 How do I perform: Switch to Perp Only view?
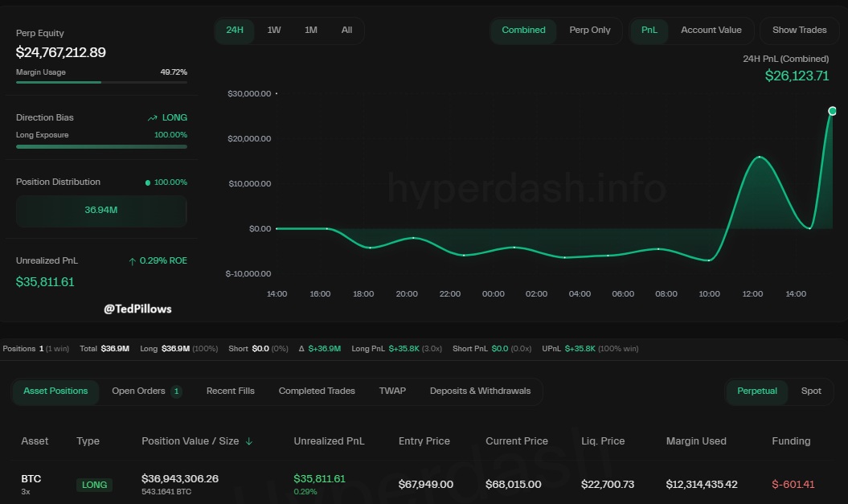589,31
